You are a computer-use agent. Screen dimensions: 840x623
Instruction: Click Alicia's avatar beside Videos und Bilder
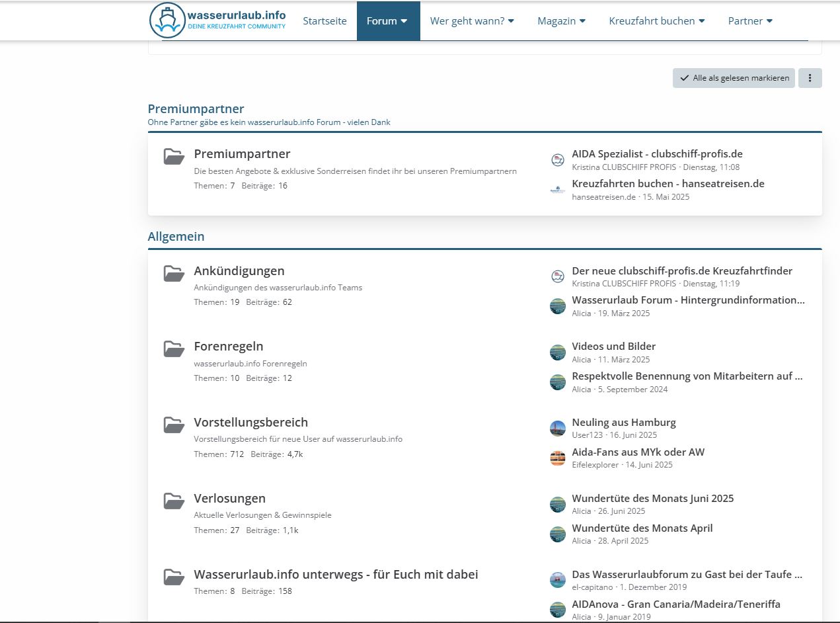coord(558,353)
